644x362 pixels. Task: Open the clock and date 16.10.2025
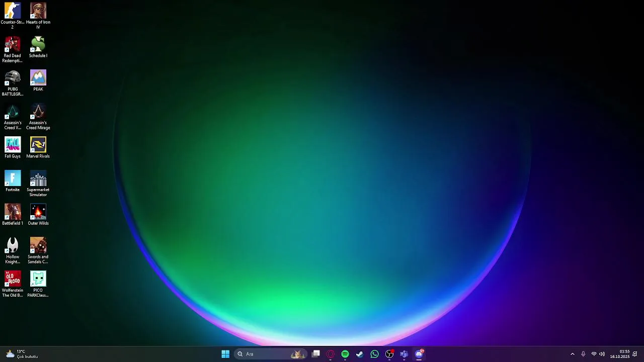[620, 354]
